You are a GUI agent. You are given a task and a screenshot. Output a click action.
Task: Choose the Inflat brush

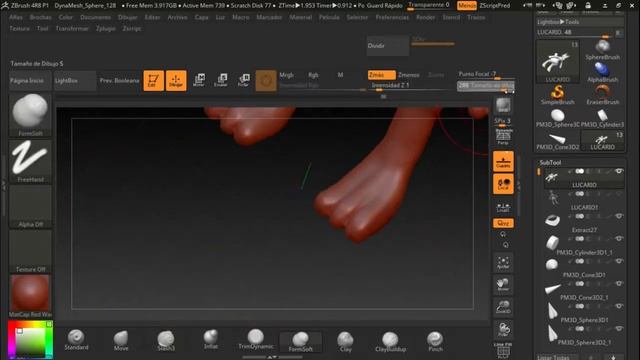click(211, 340)
